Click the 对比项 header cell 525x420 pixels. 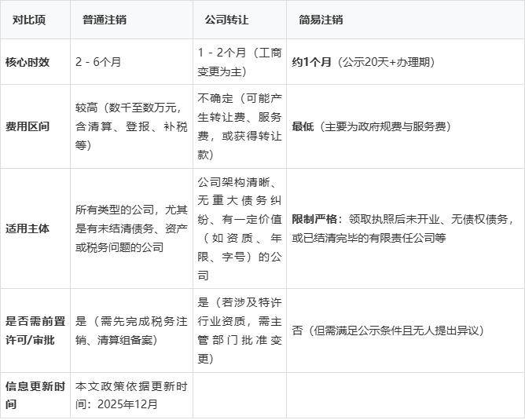(x=35, y=20)
